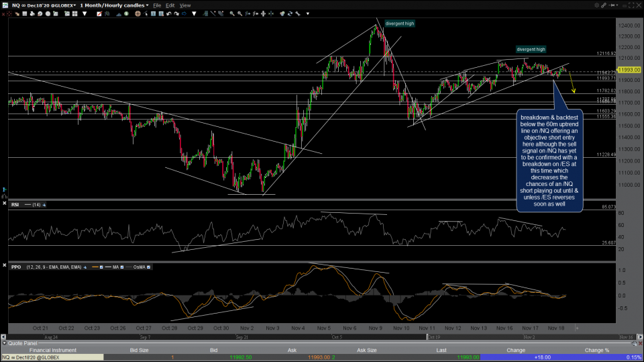
Task: Click the Last column header in Quote Panel
Action: click(x=441, y=350)
